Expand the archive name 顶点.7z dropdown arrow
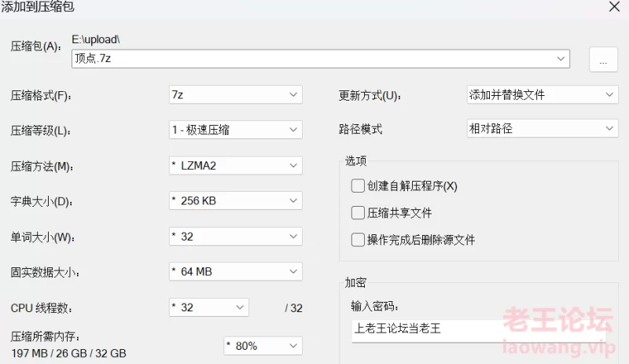Screen dimensions: 629x364 click(x=561, y=59)
